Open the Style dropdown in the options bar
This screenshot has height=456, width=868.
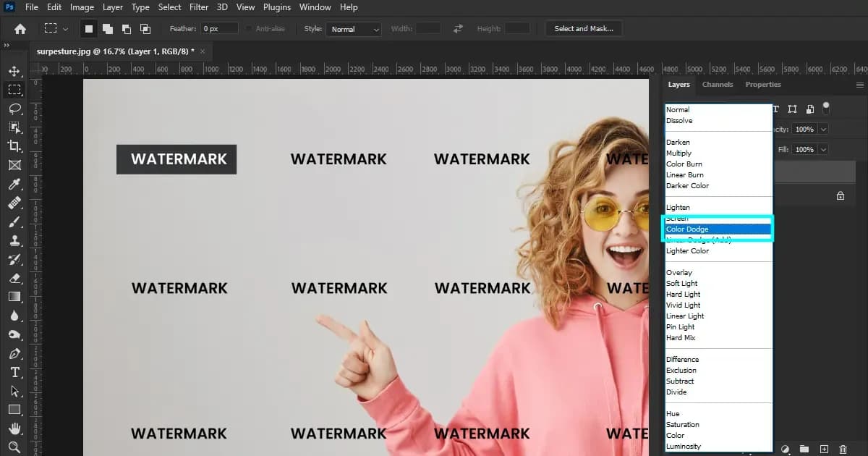[x=354, y=28]
